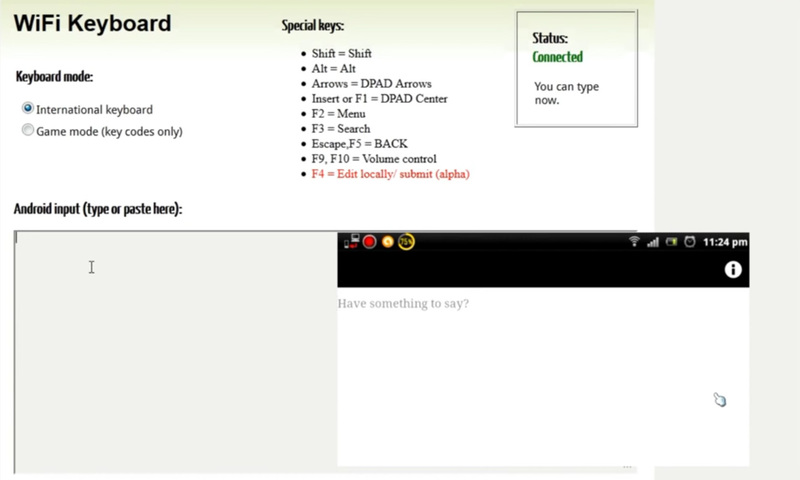This screenshot has width=800, height=480.
Task: Click the 'Status:' label
Action: point(550,38)
